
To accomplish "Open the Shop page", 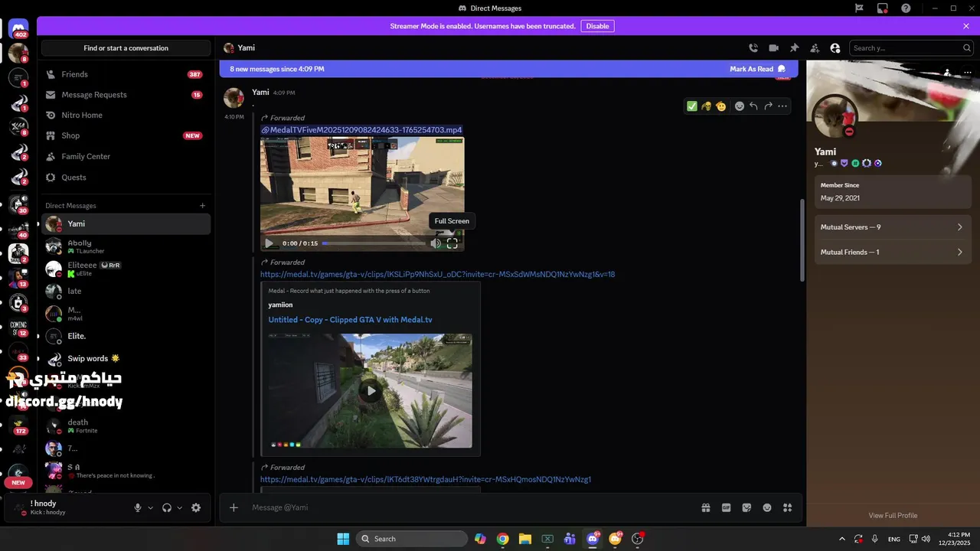I will [126, 135].
